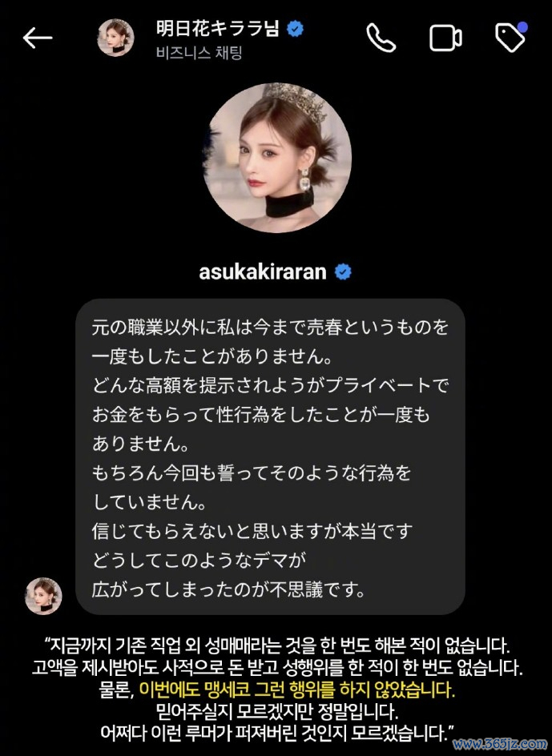The height and width of the screenshot is (756, 552).
Task: Open the large circular profile photo
Action: (x=276, y=158)
